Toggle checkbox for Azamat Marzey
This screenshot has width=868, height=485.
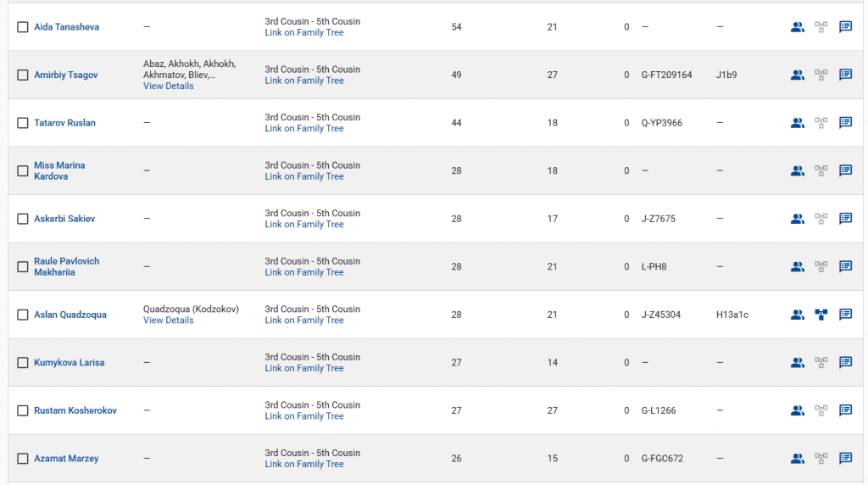pos(23,459)
